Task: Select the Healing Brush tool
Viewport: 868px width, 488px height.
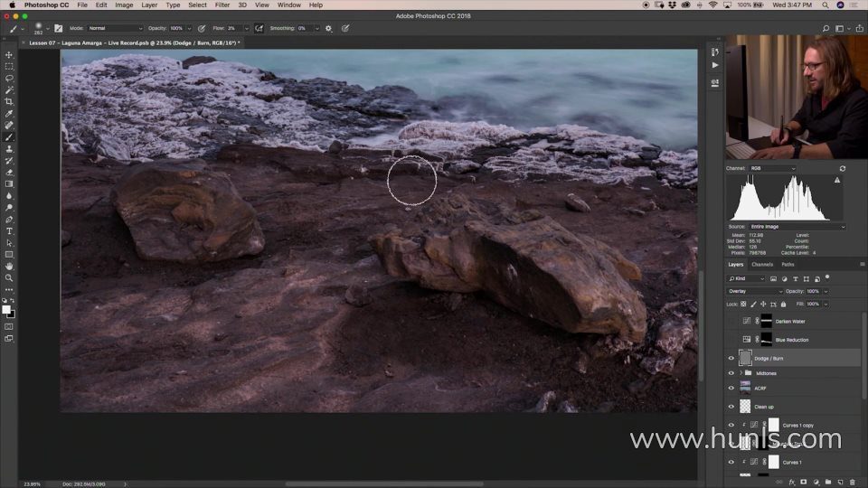Action: 9,125
